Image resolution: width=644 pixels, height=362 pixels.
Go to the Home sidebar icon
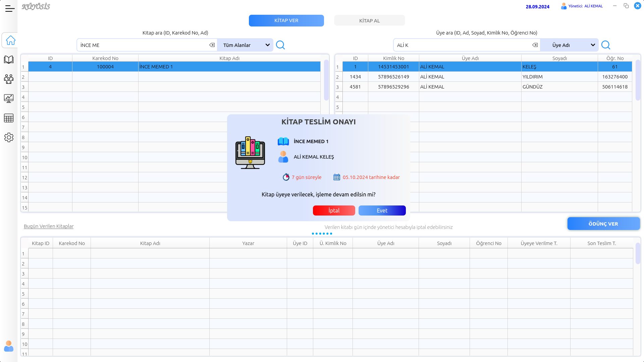10,41
